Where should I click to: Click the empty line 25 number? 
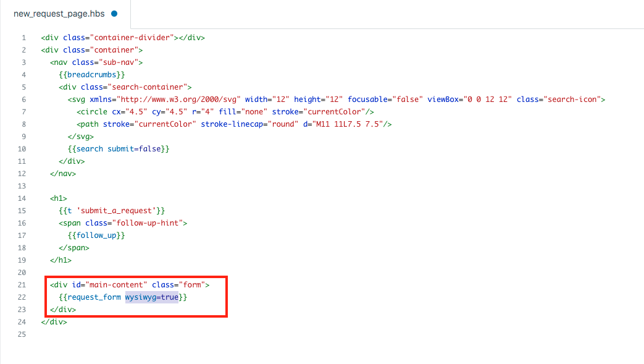click(x=22, y=334)
